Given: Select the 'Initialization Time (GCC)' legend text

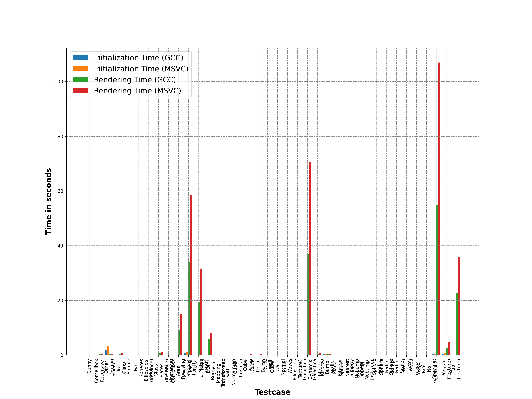Looking at the screenshot, I should 138,58.
